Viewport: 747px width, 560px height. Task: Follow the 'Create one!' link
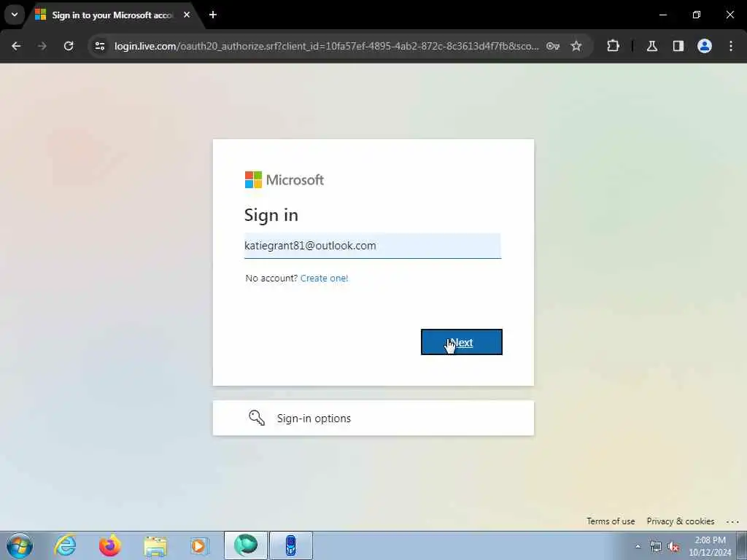(324, 278)
